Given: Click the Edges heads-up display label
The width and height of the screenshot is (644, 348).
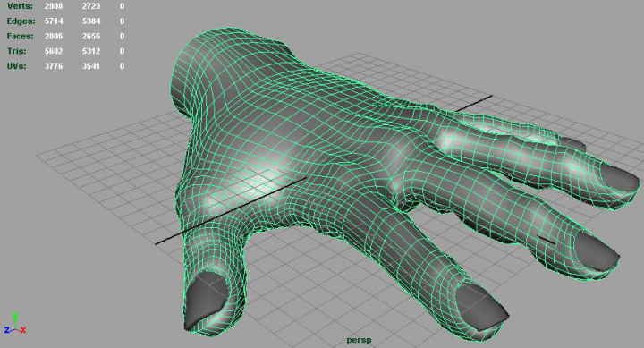Looking at the screenshot, I should coord(21,21).
